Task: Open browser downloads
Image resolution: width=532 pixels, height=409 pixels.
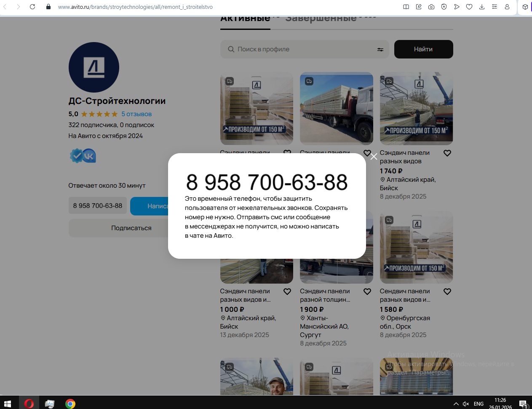Action: click(482, 7)
